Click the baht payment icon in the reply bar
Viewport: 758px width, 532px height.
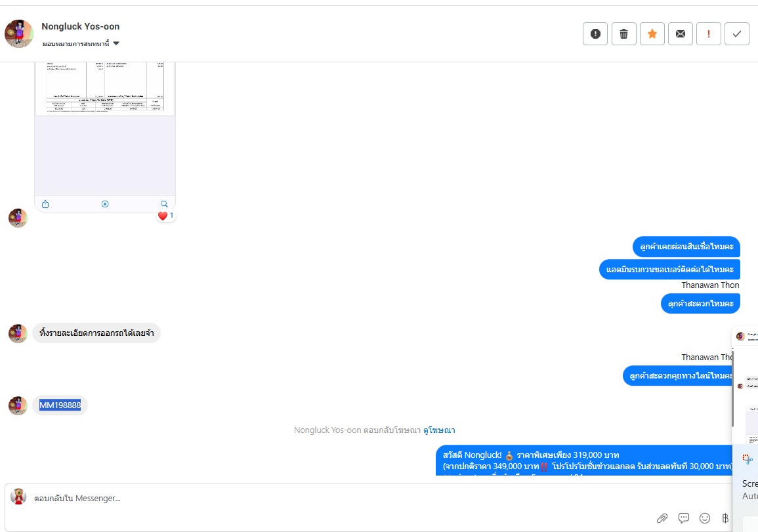pyautogui.click(x=725, y=518)
